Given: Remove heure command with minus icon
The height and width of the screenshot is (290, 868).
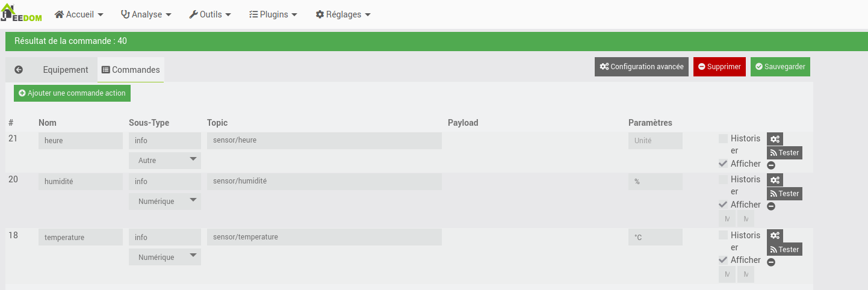Looking at the screenshot, I should (771, 165).
